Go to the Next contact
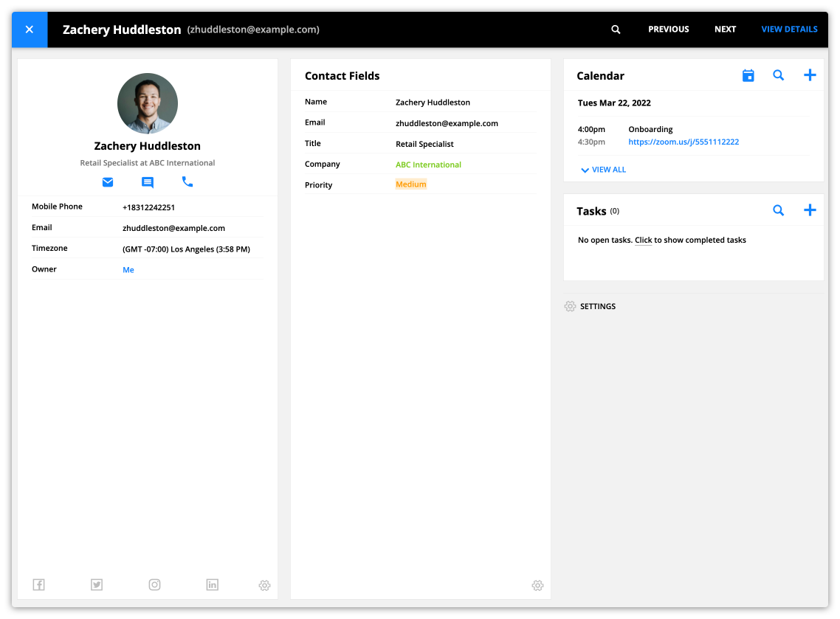Screen dimensions: 840x619 (x=725, y=30)
